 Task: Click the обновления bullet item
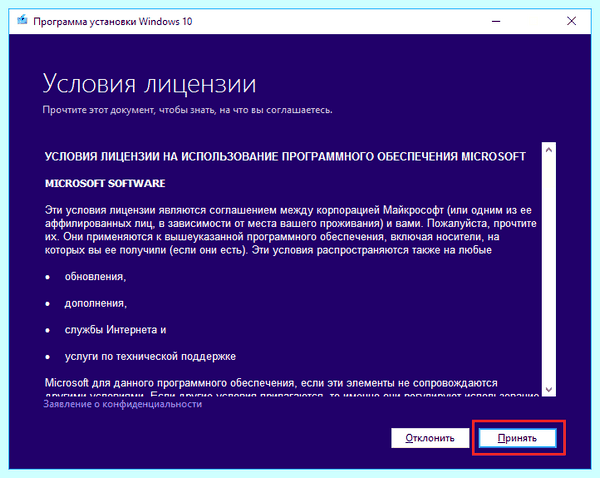click(95, 277)
